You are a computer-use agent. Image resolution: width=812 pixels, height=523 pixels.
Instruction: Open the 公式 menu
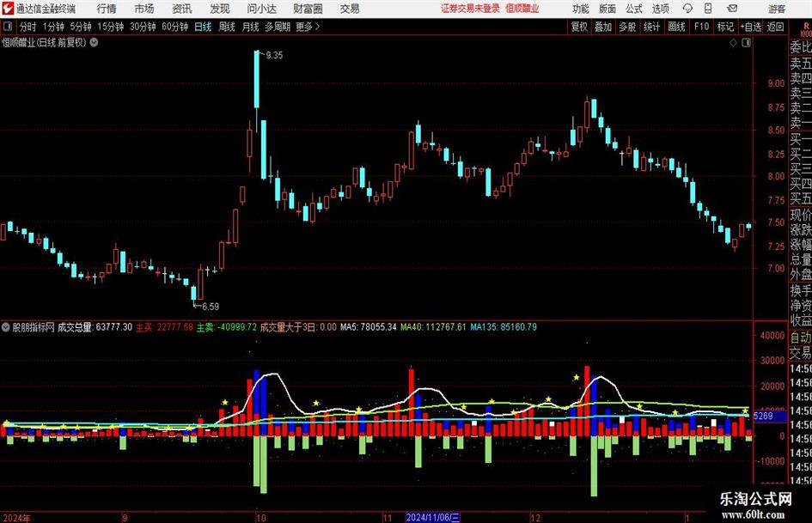click(x=634, y=9)
